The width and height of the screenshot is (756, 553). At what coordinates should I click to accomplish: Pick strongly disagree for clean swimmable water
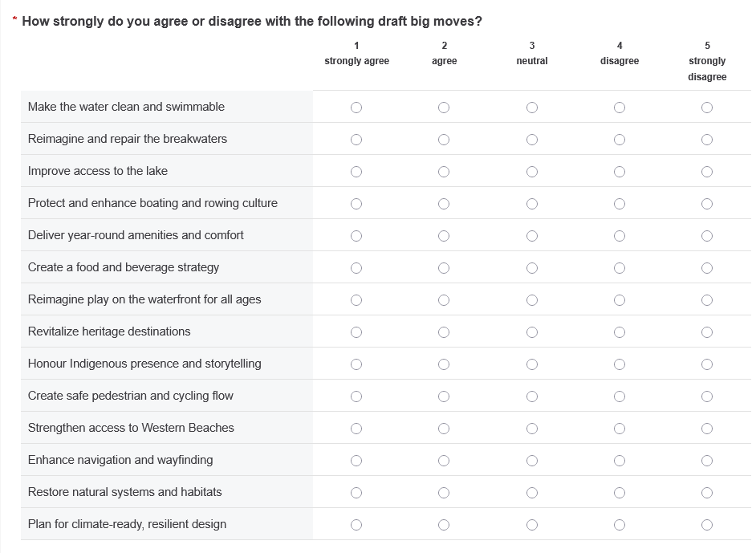(706, 108)
